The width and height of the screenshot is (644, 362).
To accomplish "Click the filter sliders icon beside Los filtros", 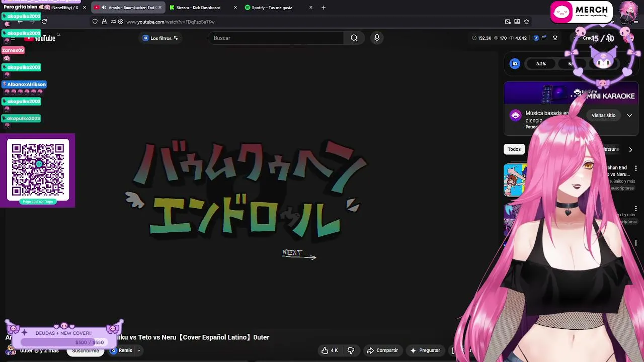I will 176,38.
